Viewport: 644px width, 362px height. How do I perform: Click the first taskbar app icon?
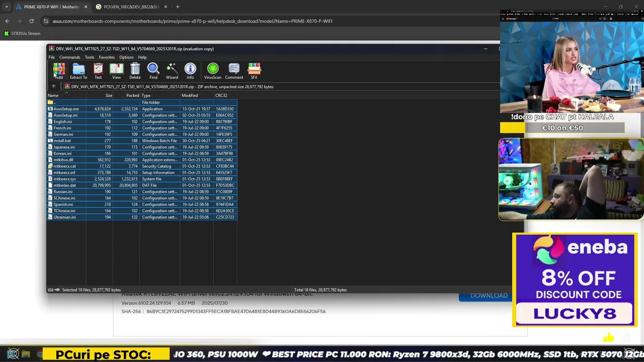[13, 354]
